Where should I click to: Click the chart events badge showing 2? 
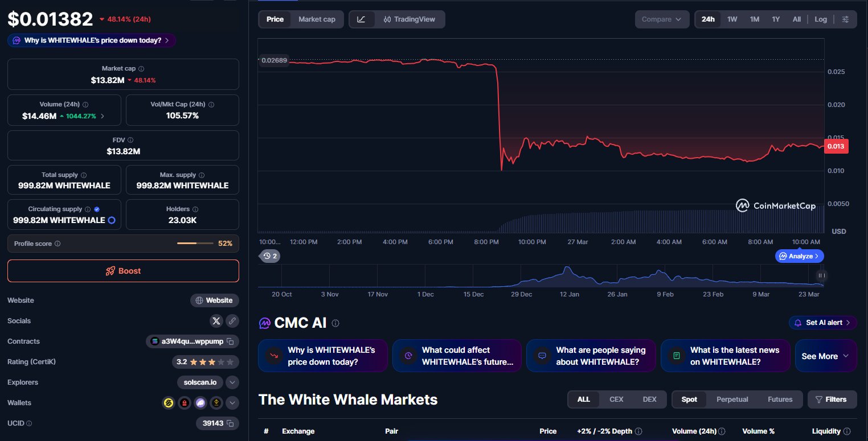[x=271, y=256]
